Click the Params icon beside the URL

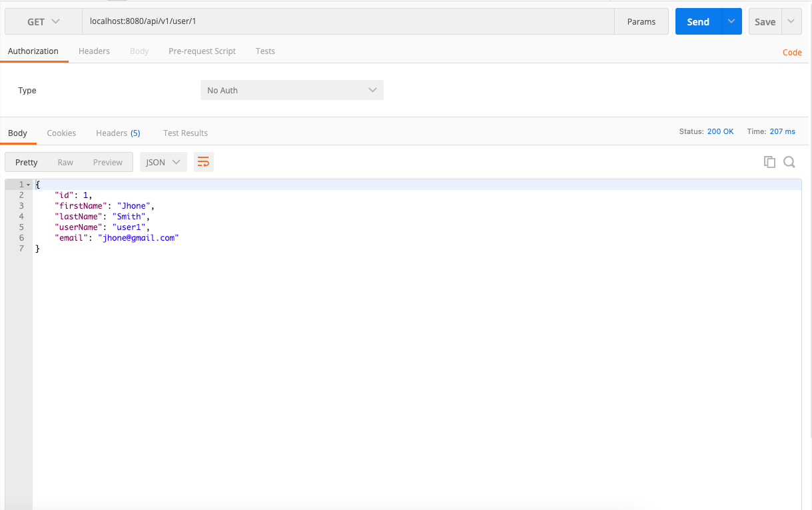640,21
